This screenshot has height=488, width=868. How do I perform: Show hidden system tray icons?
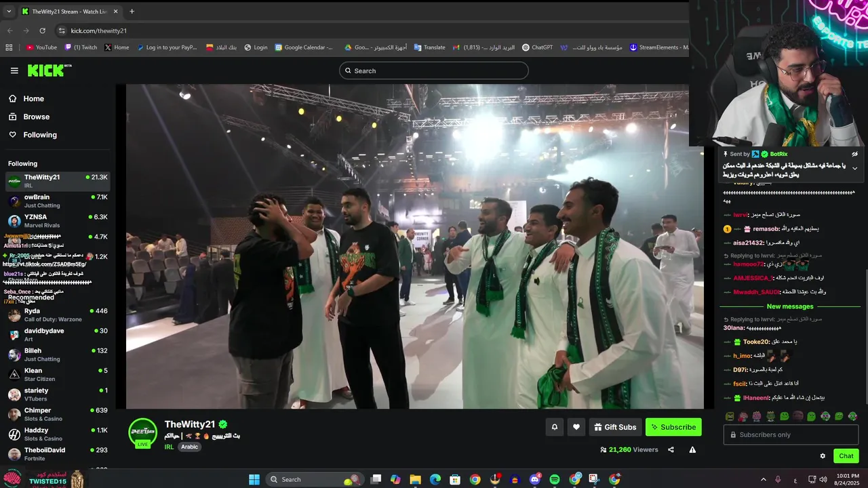(x=763, y=479)
